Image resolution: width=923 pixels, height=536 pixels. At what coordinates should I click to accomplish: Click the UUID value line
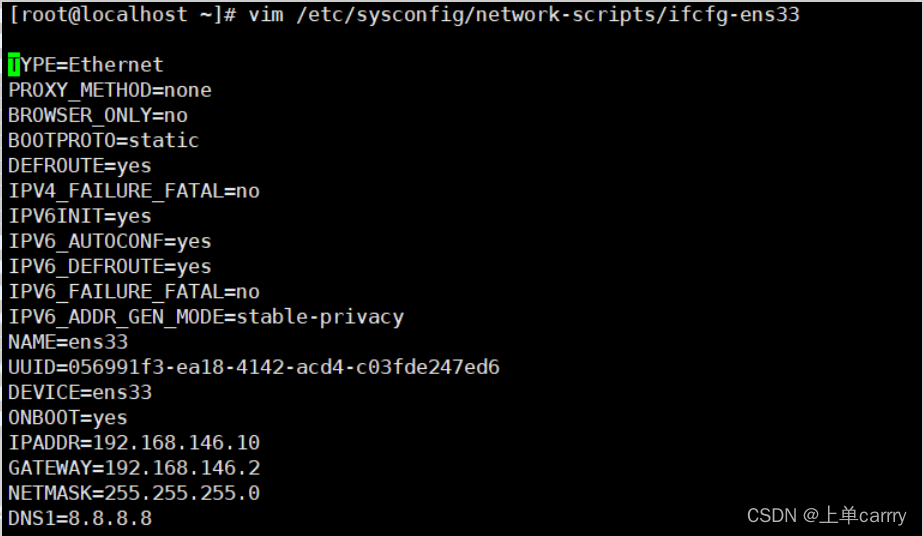pos(254,367)
